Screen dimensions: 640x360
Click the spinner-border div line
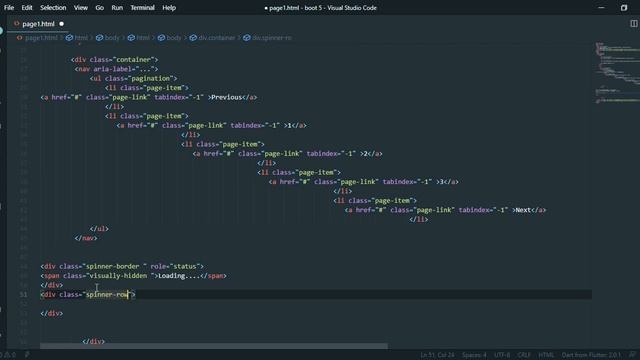tap(122, 266)
